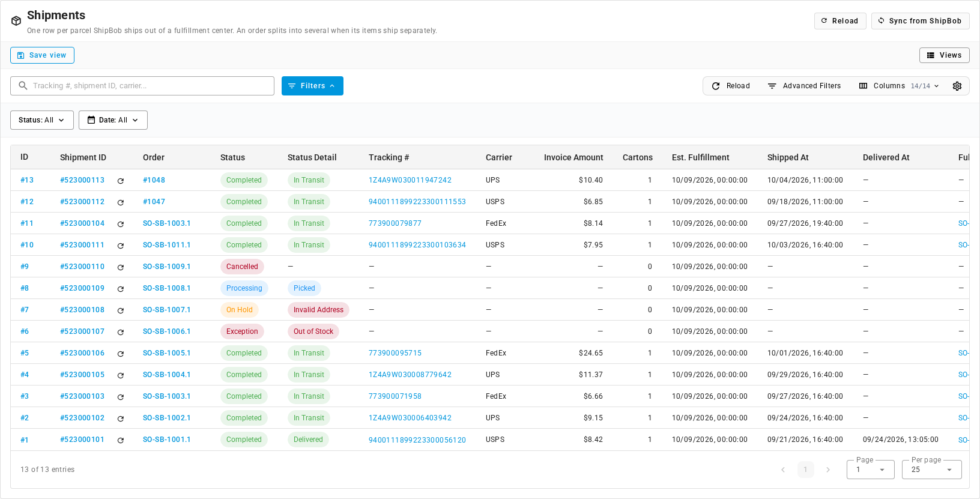Open table settings gear icon
The height and width of the screenshot is (499, 980).
click(957, 86)
